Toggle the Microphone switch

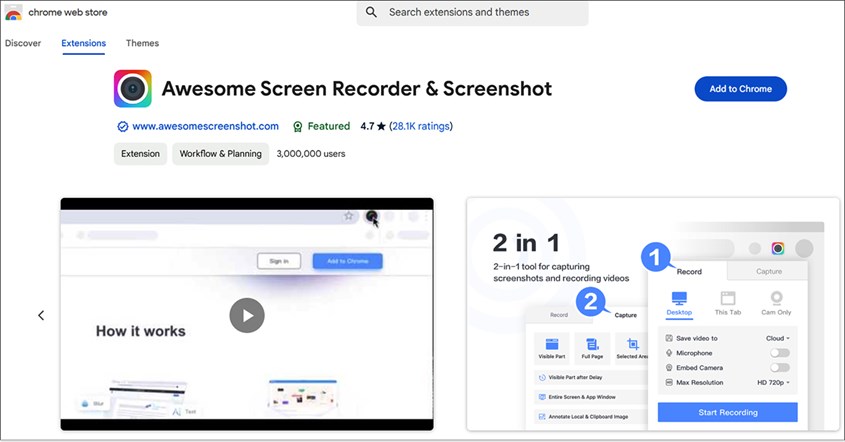(x=780, y=353)
